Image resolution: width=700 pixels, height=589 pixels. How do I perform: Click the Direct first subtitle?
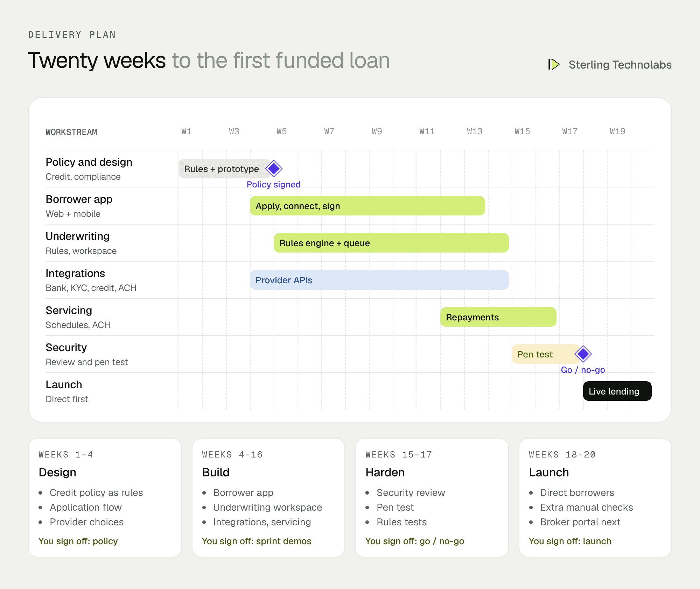67,399
